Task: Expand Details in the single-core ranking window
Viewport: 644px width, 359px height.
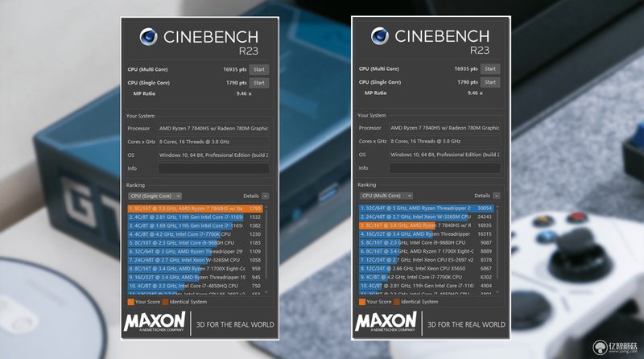Action: coord(265,196)
